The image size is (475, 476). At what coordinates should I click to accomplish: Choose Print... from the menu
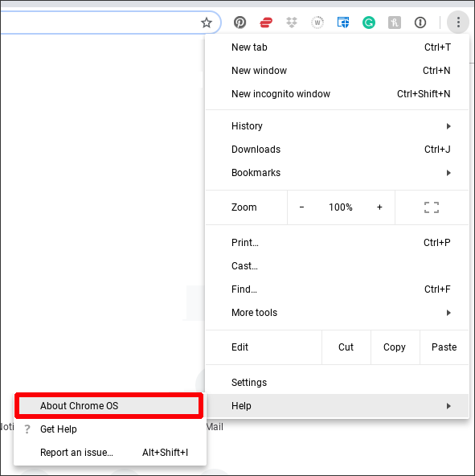click(338, 243)
